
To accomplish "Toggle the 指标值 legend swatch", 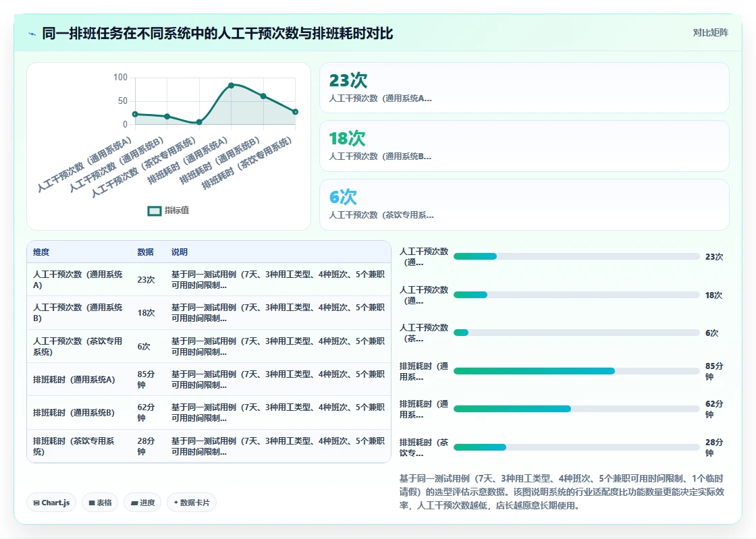I will pos(155,211).
